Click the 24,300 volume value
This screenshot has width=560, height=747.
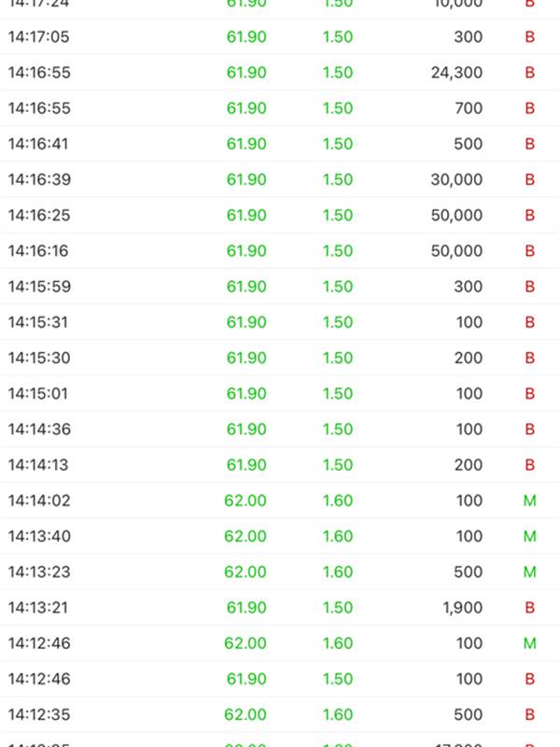pyautogui.click(x=456, y=73)
